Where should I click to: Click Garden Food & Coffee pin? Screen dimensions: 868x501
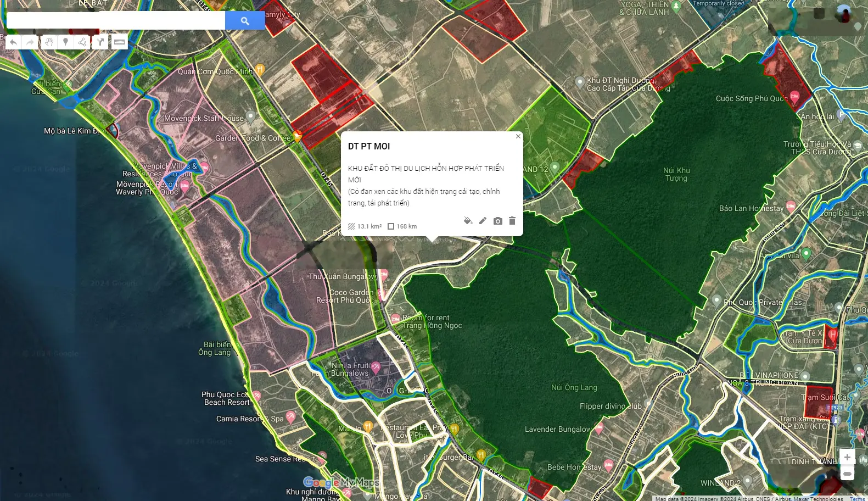pos(297,136)
